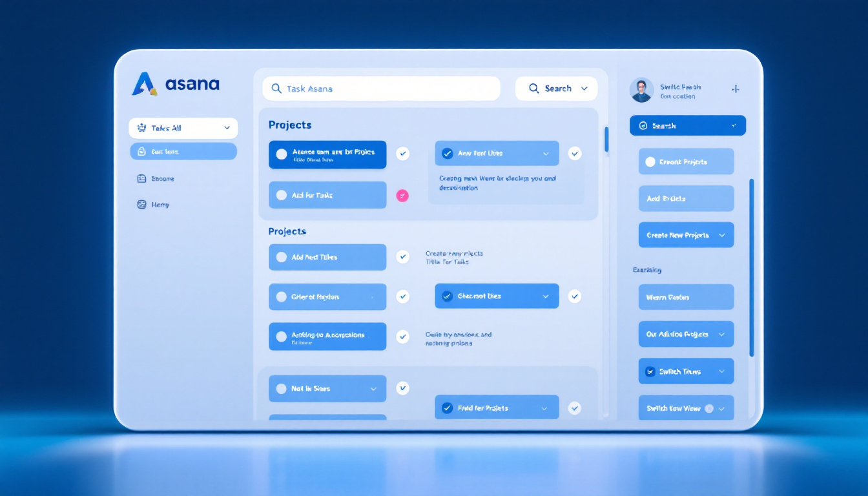Click the Asana logo icon

pyautogui.click(x=143, y=84)
